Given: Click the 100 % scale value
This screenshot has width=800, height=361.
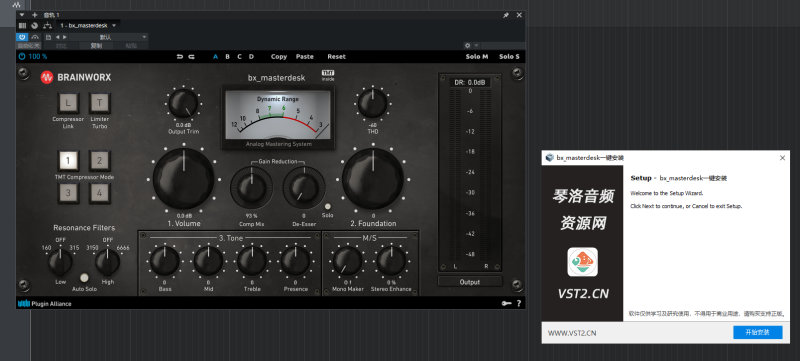Looking at the screenshot, I should [x=38, y=57].
